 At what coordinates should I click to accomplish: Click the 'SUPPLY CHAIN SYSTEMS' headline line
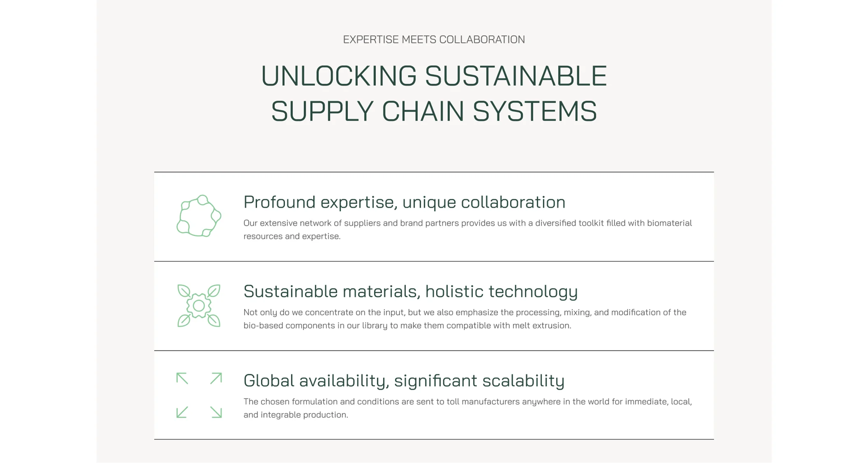(434, 111)
